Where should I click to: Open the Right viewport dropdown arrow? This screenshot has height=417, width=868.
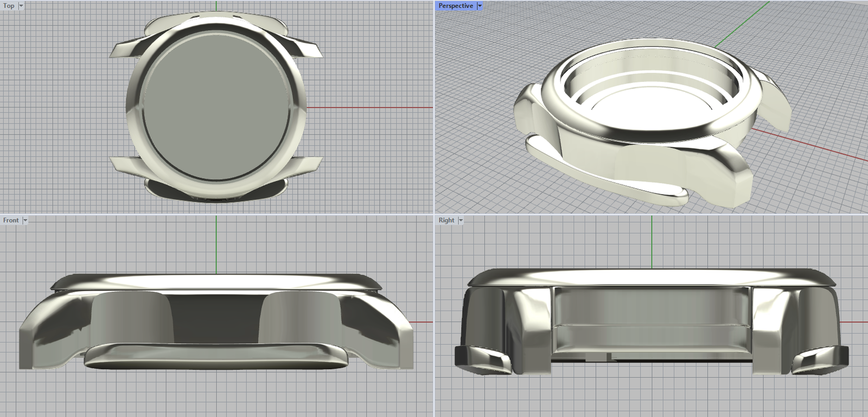[461, 221]
